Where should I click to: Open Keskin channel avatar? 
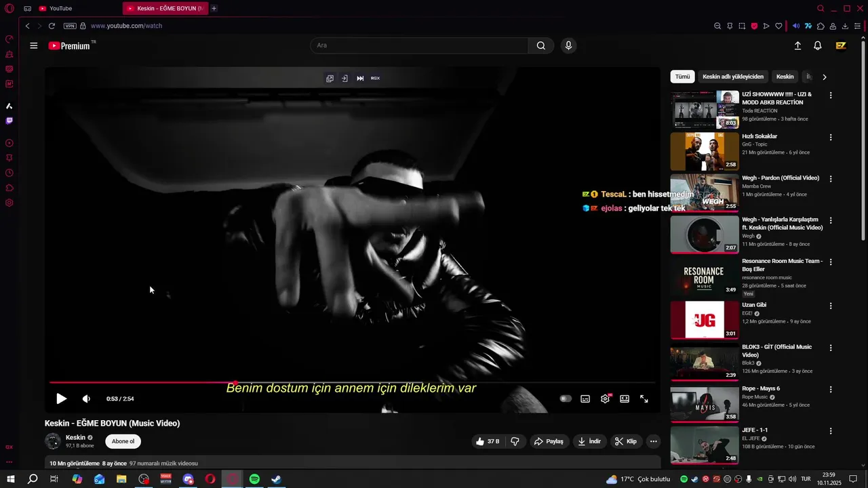coord(53,441)
